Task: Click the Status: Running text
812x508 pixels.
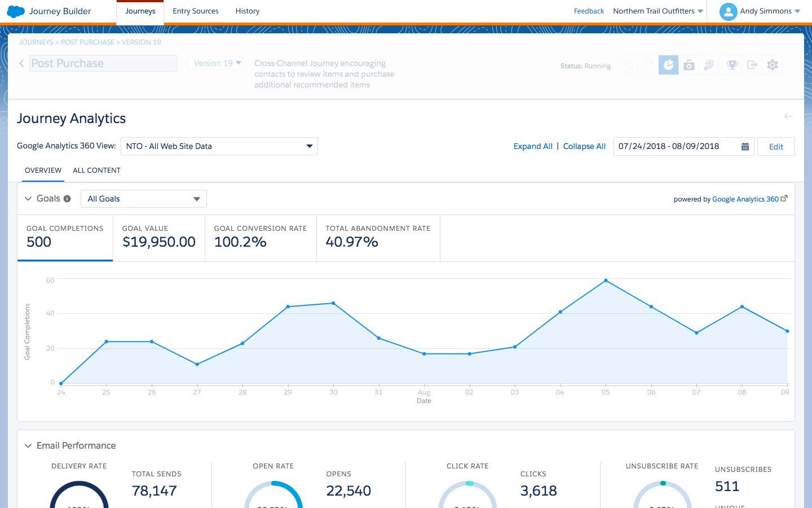Action: (585, 66)
